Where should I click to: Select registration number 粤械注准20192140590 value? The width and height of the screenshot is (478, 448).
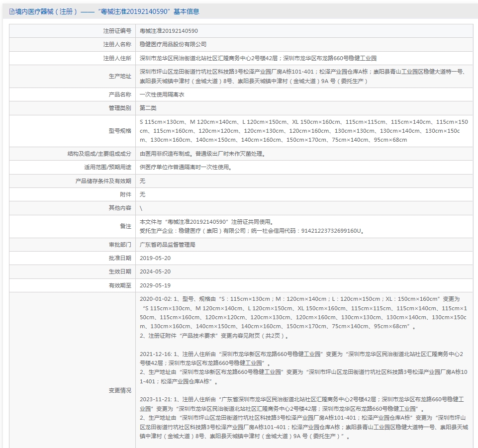click(169, 31)
